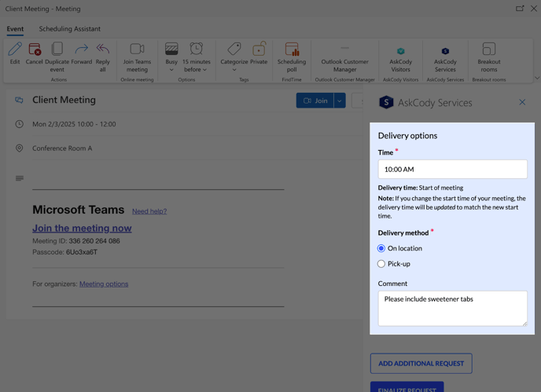Select Pick-up delivery method

pyautogui.click(x=381, y=264)
